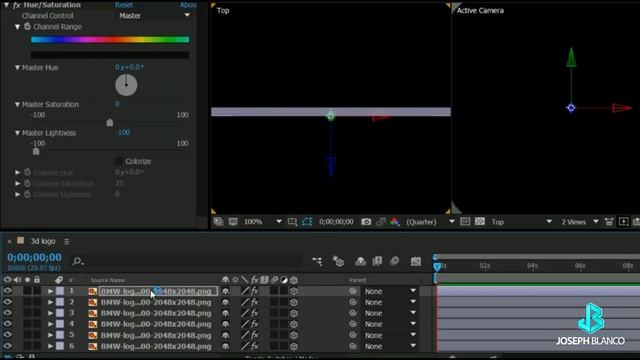The height and width of the screenshot is (360, 640).
Task: Open the 100% magnification dropdown
Action: pos(262,222)
